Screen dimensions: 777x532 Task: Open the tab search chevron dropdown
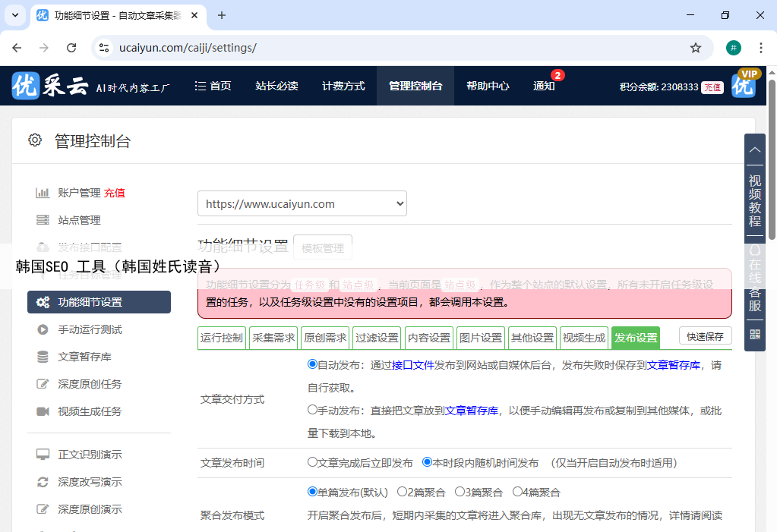[x=15, y=15]
